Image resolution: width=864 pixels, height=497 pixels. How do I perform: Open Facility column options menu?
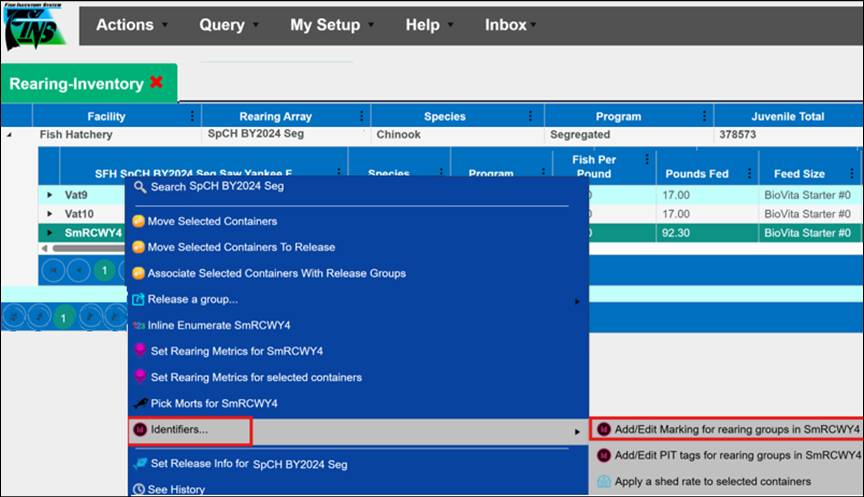[x=191, y=116]
